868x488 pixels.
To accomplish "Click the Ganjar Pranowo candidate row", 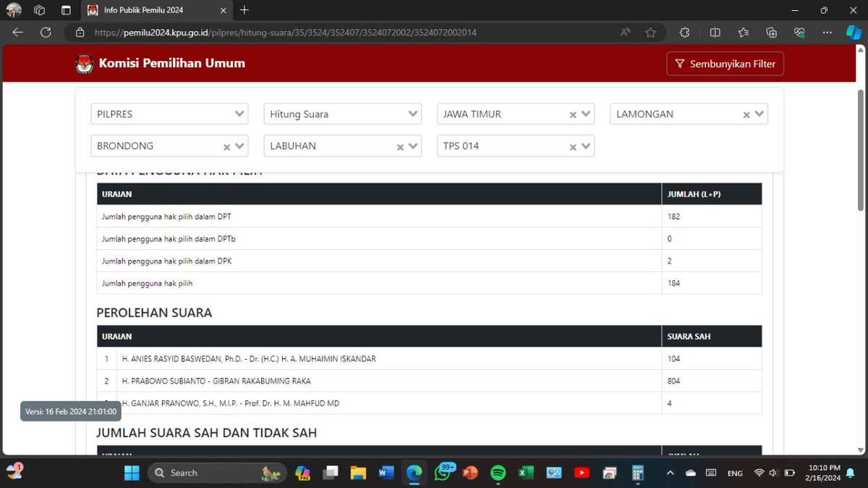I will pos(429,403).
